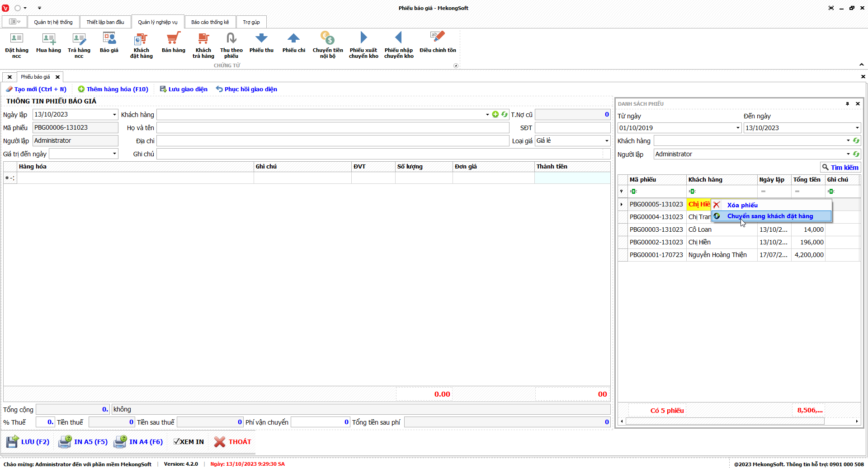This screenshot has height=468, width=868.
Task: Click the Họ và tên input field
Action: click(332, 128)
